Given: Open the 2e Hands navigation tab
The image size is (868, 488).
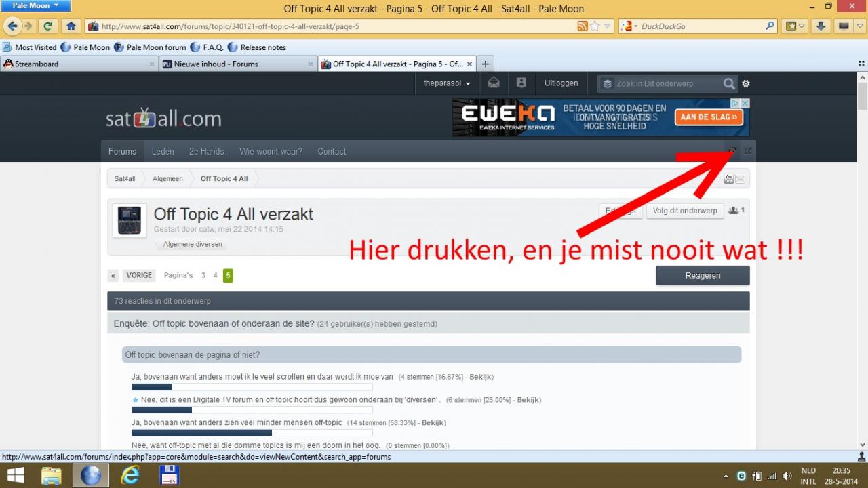Looking at the screenshot, I should [x=207, y=151].
